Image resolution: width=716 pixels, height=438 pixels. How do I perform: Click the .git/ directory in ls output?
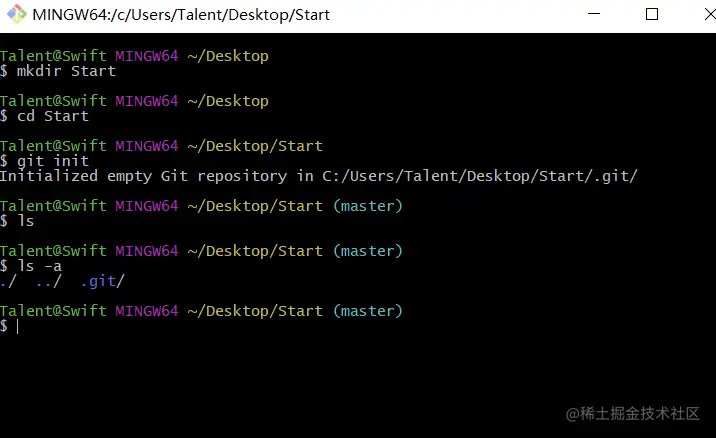pos(102,281)
